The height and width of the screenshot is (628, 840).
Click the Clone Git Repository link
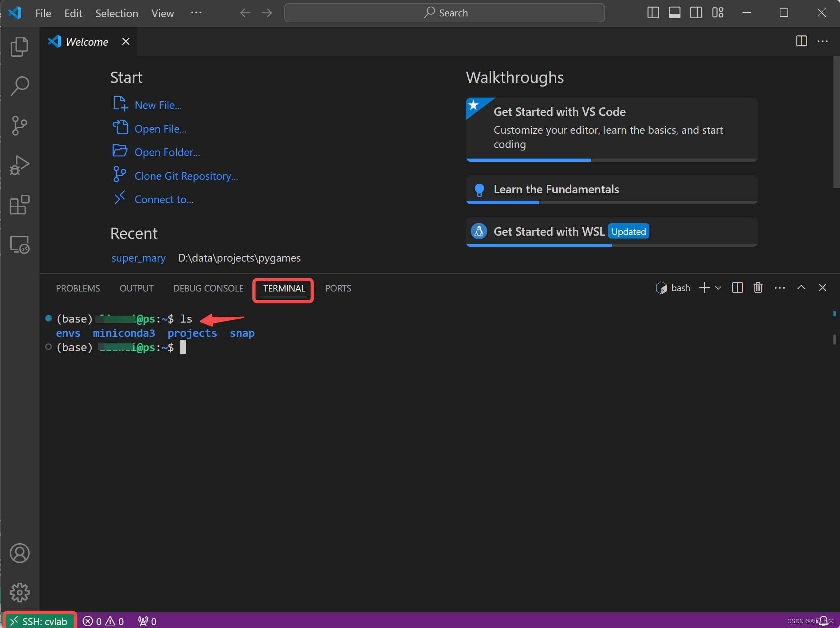point(186,176)
